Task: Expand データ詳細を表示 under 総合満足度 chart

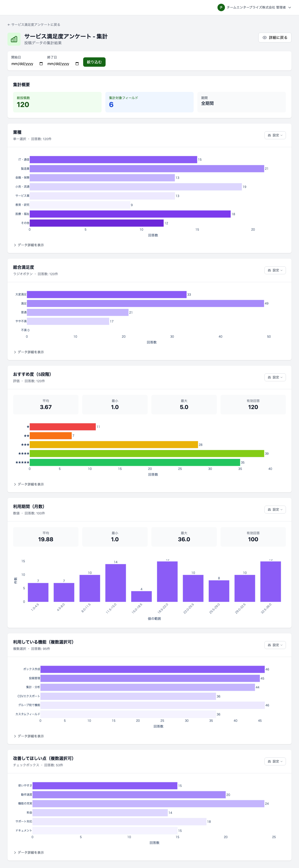Action: point(29,352)
